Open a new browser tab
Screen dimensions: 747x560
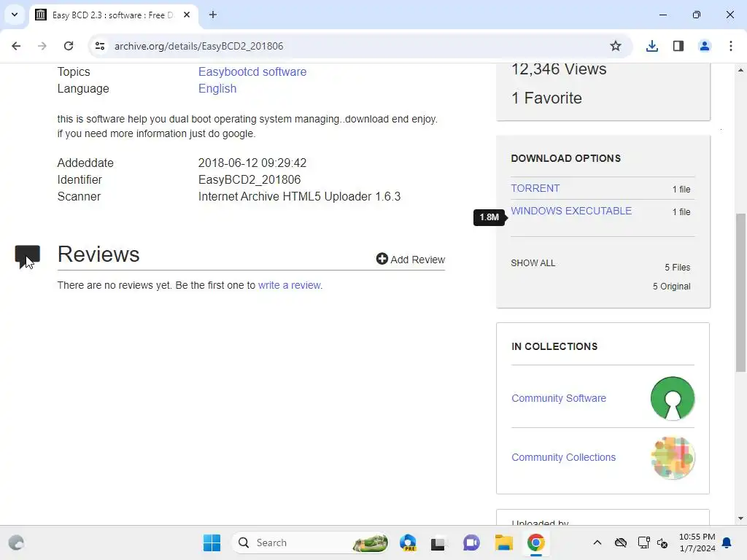coord(213,15)
